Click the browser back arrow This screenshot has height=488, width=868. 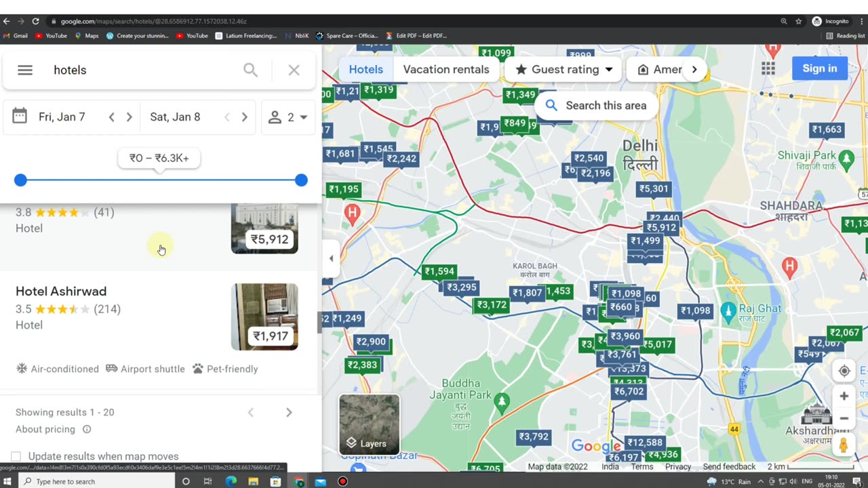(x=7, y=21)
